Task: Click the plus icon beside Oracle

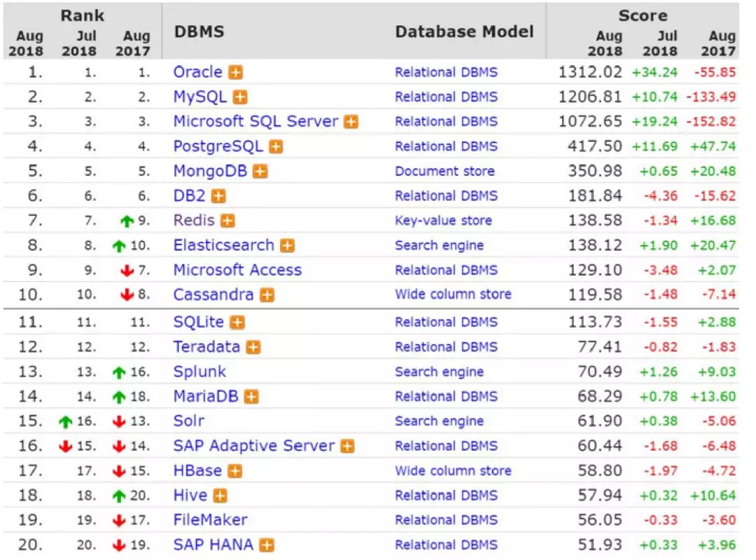Action: [x=236, y=73]
